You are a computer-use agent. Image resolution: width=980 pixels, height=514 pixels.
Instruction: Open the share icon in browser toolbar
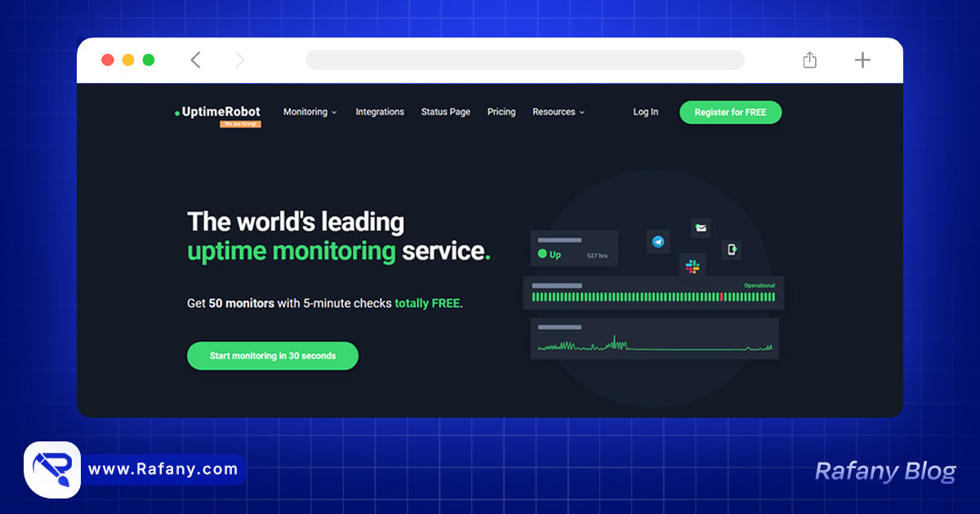click(x=809, y=60)
